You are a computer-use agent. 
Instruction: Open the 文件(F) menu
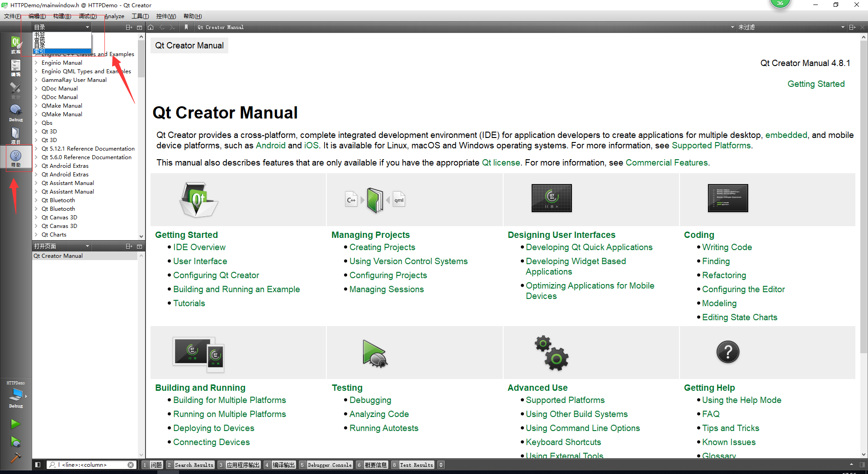point(12,16)
